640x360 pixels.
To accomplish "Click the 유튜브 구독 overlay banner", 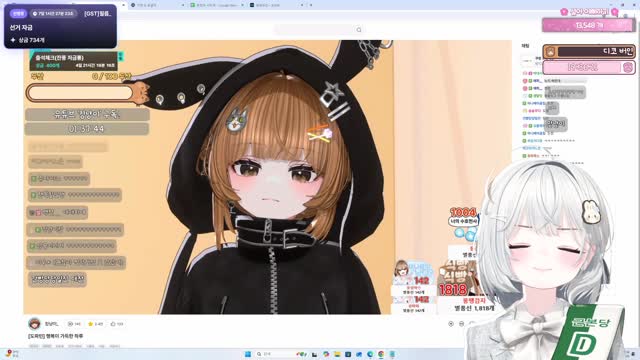I will click(87, 114).
